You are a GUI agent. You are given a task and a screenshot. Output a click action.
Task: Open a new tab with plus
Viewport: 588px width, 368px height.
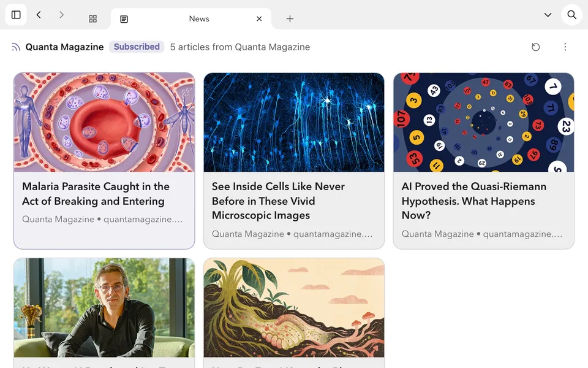(x=290, y=19)
